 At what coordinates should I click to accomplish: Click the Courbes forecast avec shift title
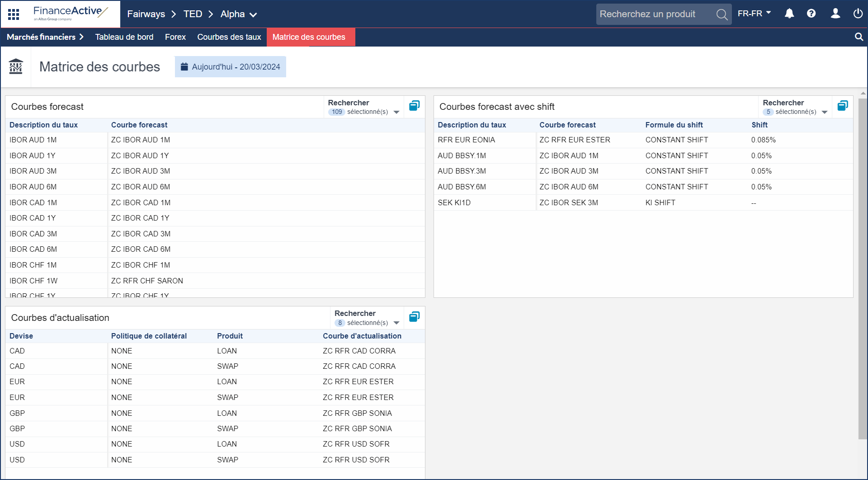pos(497,107)
